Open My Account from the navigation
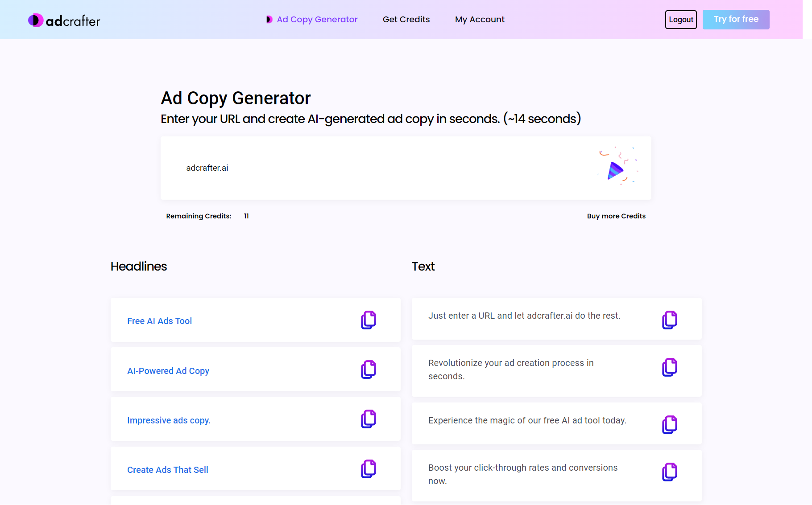This screenshot has height=505, width=812. [480, 20]
